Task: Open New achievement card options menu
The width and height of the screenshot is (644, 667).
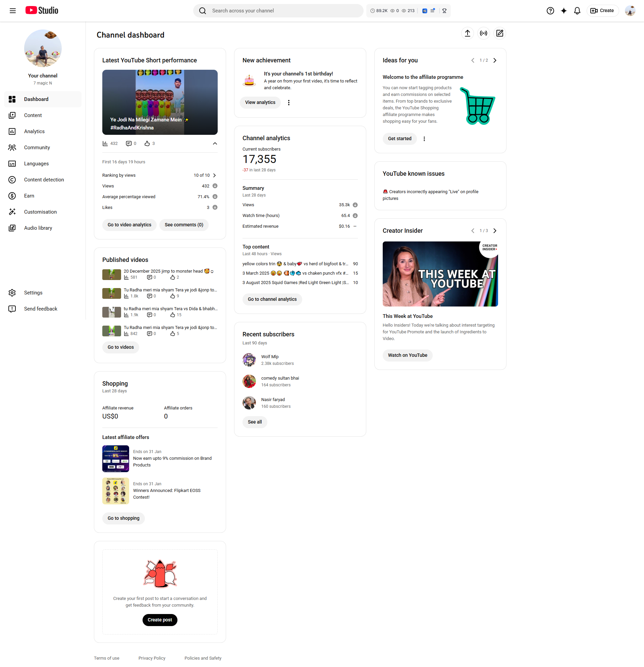Action: tap(289, 103)
